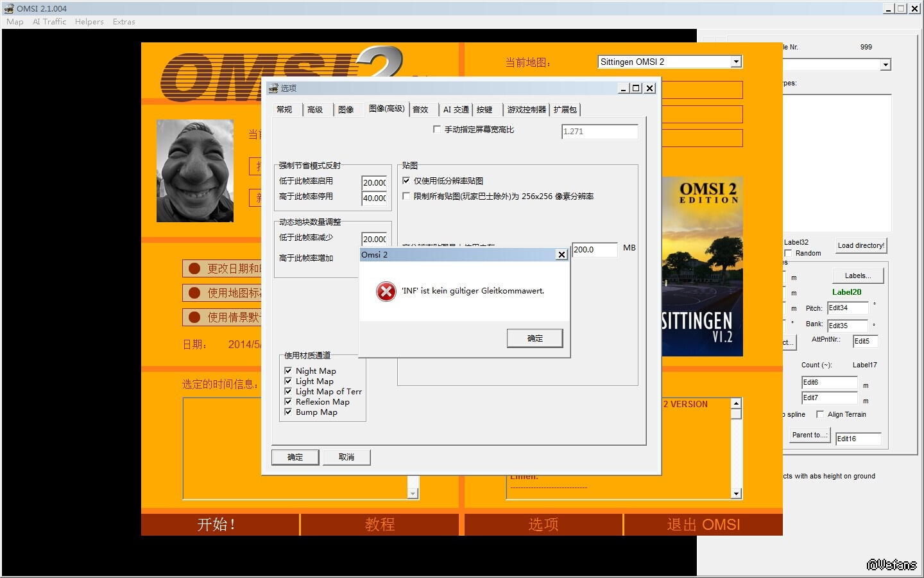Select the 图像(高级) tab
This screenshot has width=924, height=578.
coord(387,109)
